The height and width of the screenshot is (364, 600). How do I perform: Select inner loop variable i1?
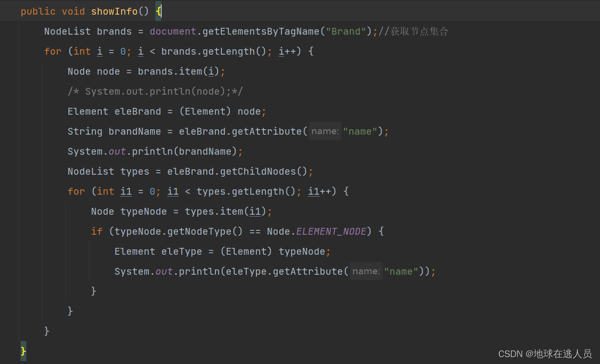click(126, 191)
